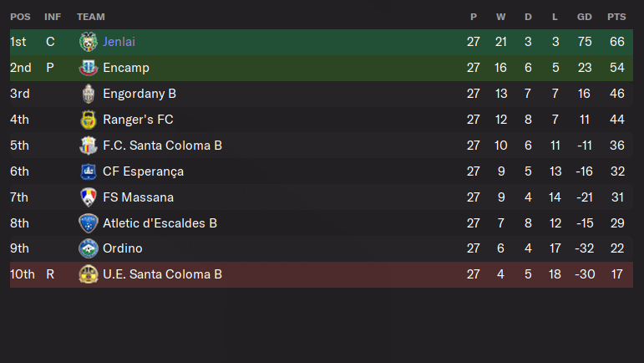Click the U.E. Santa Coloma B crest
This screenshot has height=363, width=644.
point(88,274)
